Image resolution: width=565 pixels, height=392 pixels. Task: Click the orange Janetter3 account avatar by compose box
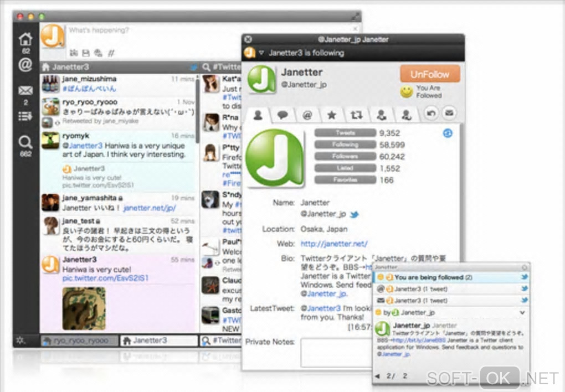coord(53,36)
